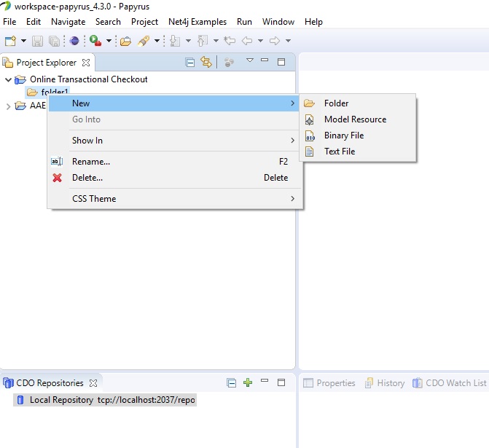Choose New in the context menu
Image resolution: width=489 pixels, height=448 pixels.
(173, 103)
